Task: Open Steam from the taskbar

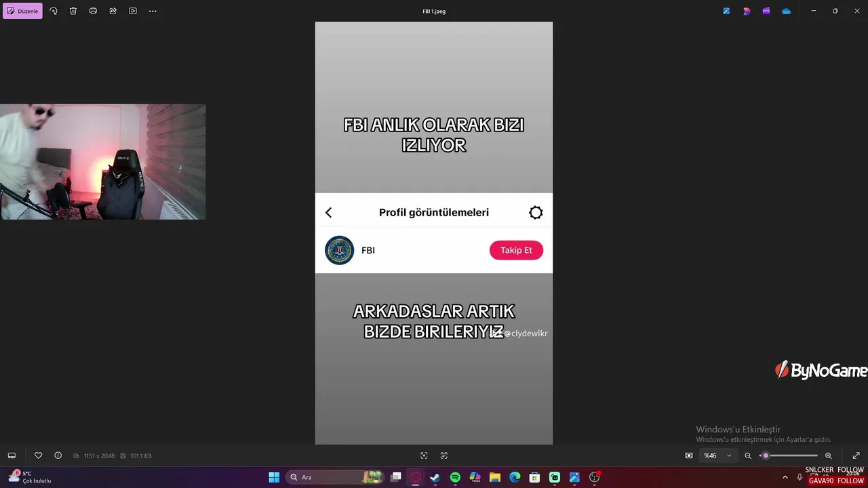Action: coord(435,477)
